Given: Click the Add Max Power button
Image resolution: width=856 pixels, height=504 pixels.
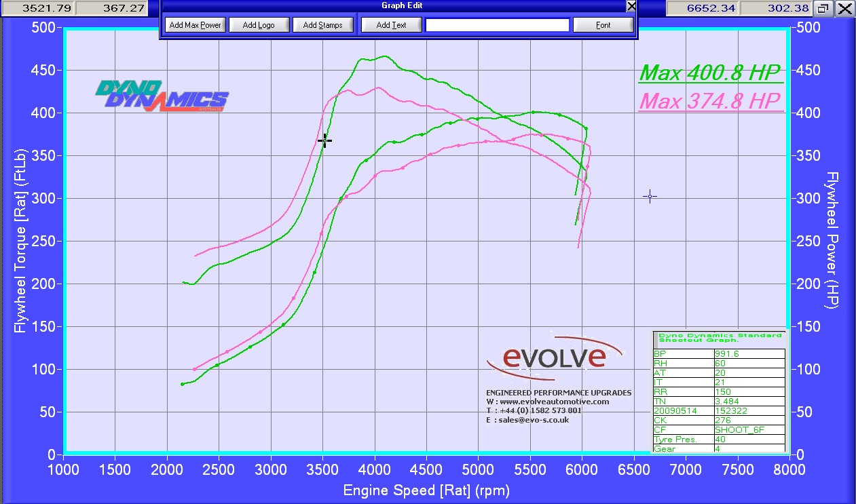Looking at the screenshot, I should (x=195, y=24).
